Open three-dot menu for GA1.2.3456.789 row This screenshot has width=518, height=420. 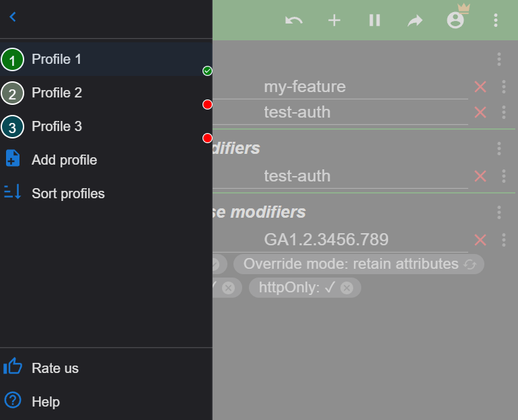(504, 240)
